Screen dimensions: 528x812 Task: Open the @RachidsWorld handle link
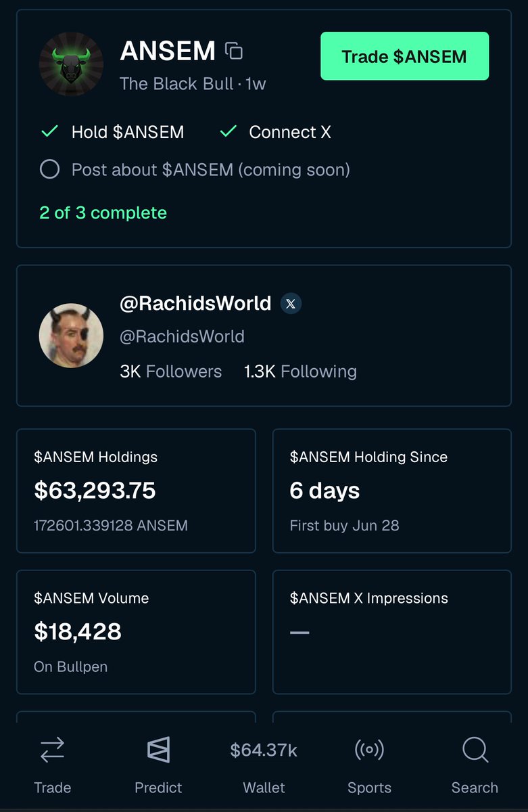tap(182, 336)
